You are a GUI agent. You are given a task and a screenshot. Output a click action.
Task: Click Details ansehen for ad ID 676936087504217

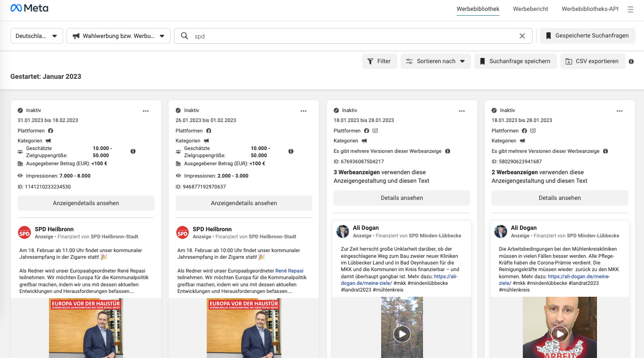click(402, 198)
